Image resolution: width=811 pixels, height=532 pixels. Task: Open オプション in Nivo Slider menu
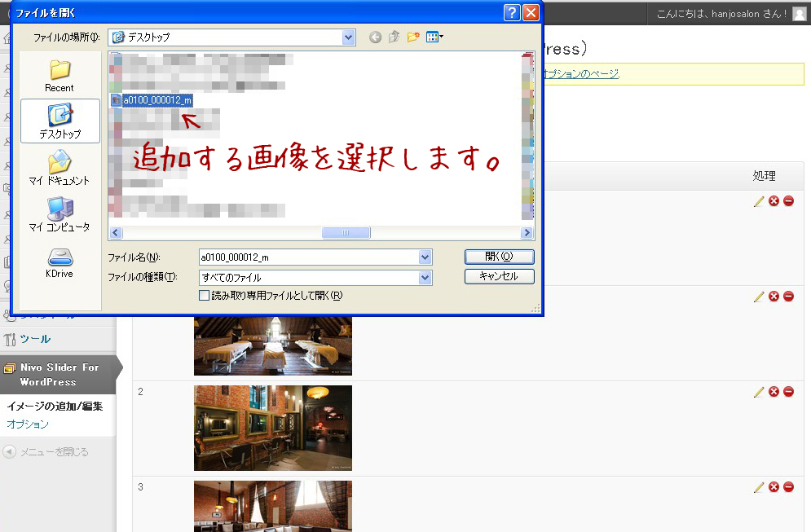[x=28, y=424]
